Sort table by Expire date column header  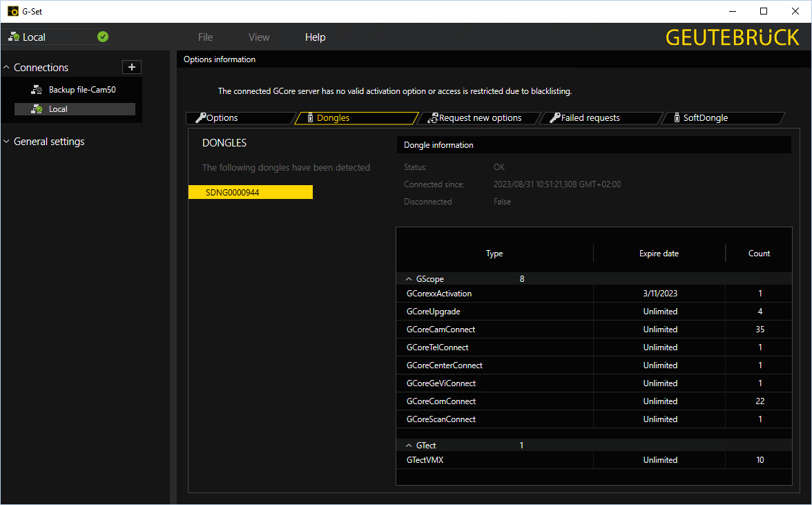(x=659, y=254)
